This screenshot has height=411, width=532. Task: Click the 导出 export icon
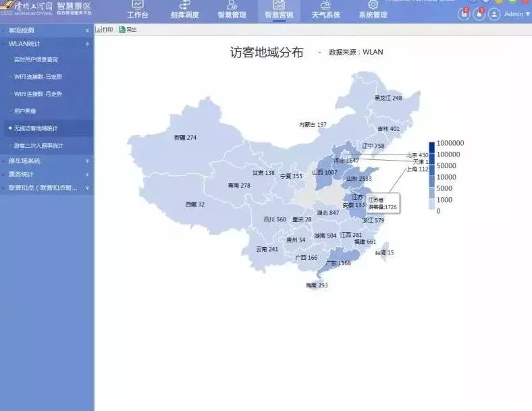[x=122, y=30]
